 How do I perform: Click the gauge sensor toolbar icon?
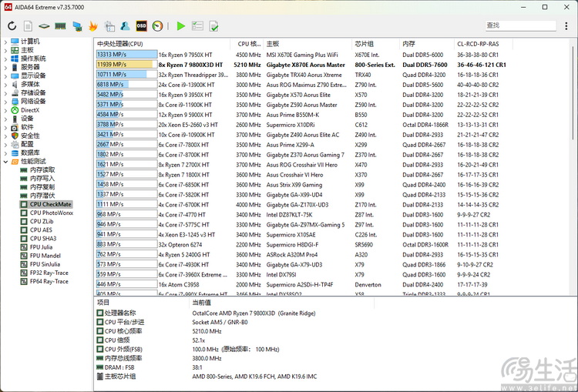tap(157, 25)
